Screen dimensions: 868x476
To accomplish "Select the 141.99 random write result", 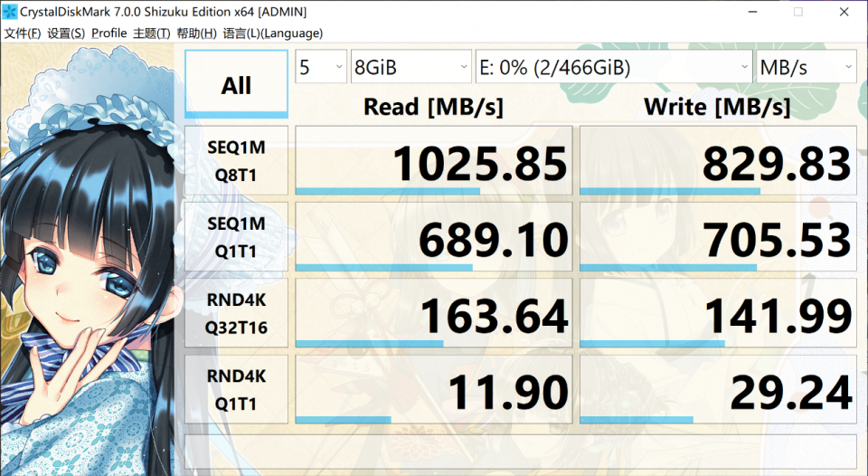I will [x=718, y=313].
